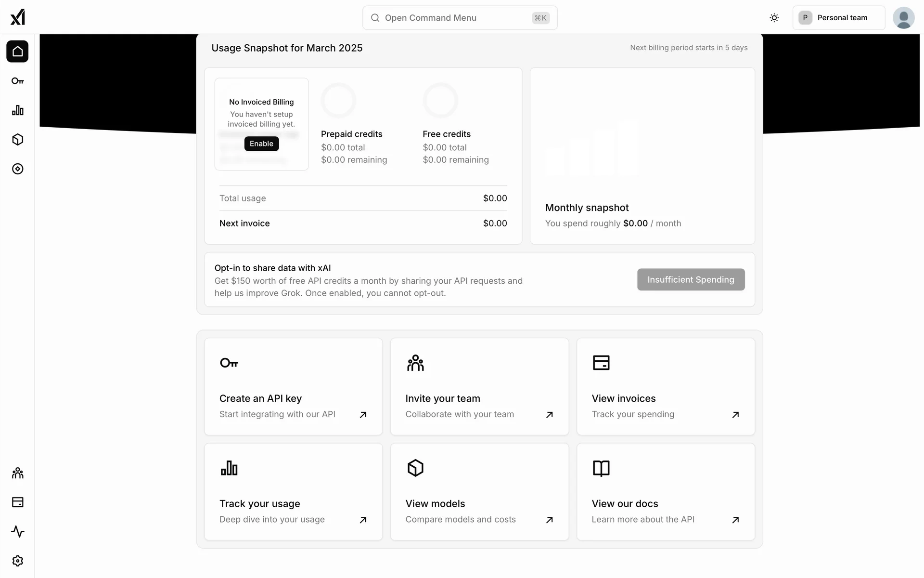Expand the Personal team switcher
Viewport: 924px width, 578px height.
838,18
